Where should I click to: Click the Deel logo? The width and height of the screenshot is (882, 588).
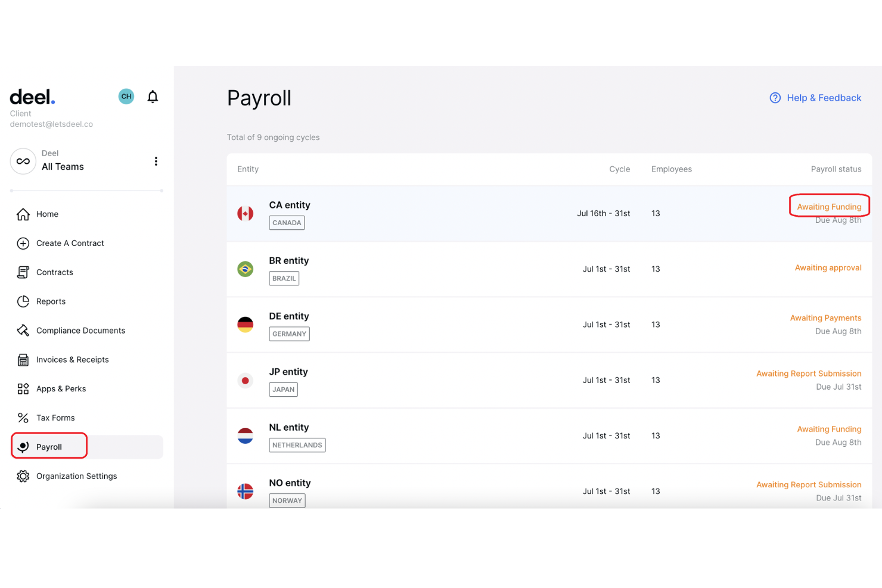32,96
